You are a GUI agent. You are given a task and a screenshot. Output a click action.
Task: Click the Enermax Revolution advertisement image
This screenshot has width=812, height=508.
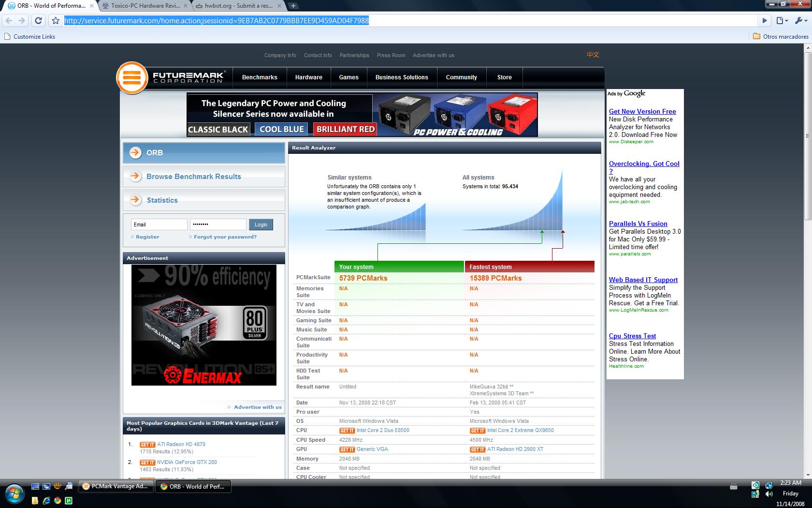click(204, 325)
